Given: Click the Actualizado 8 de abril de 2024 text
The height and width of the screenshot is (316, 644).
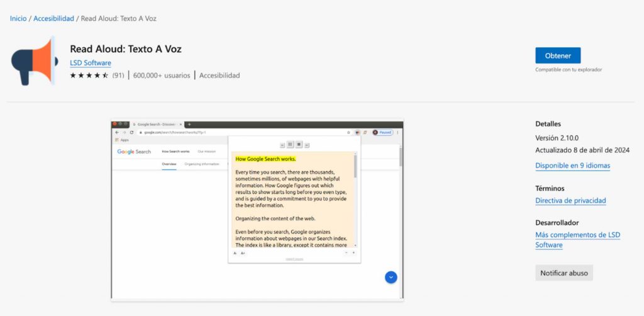Looking at the screenshot, I should [582, 150].
